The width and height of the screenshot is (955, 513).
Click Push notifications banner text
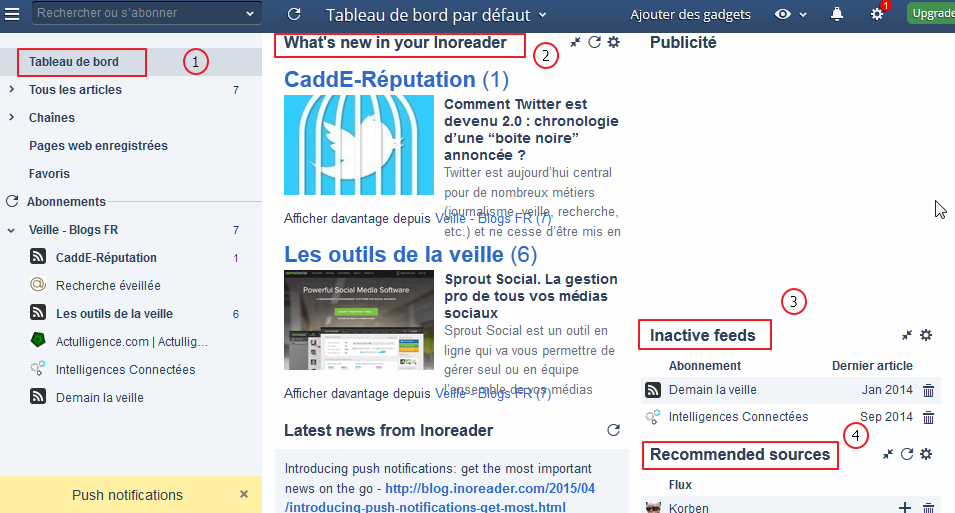(x=127, y=495)
